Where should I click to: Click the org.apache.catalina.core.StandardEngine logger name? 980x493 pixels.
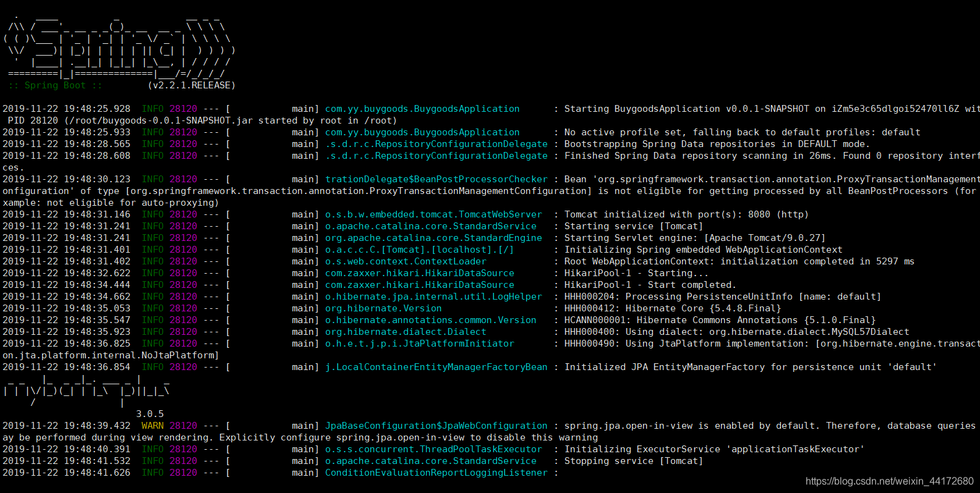[433, 238]
